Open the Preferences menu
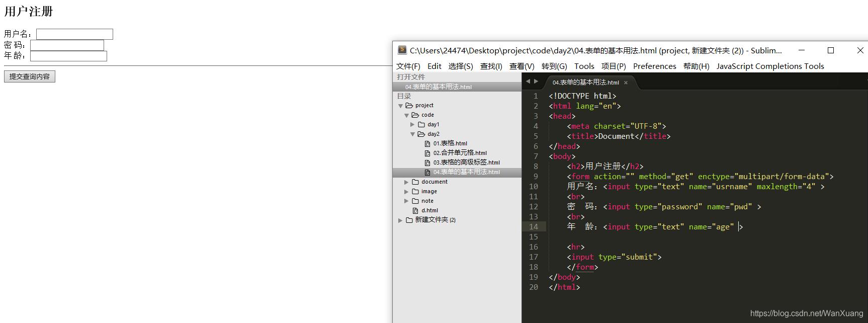This screenshot has width=868, height=323. pos(654,66)
